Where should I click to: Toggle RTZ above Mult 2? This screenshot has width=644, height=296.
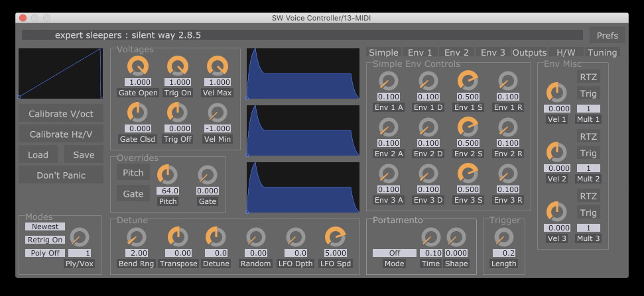588,136
